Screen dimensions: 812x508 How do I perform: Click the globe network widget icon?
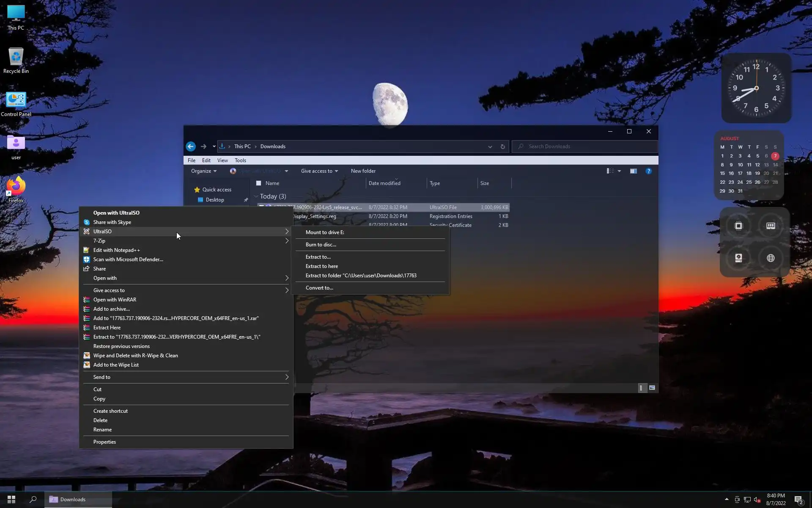tap(771, 258)
